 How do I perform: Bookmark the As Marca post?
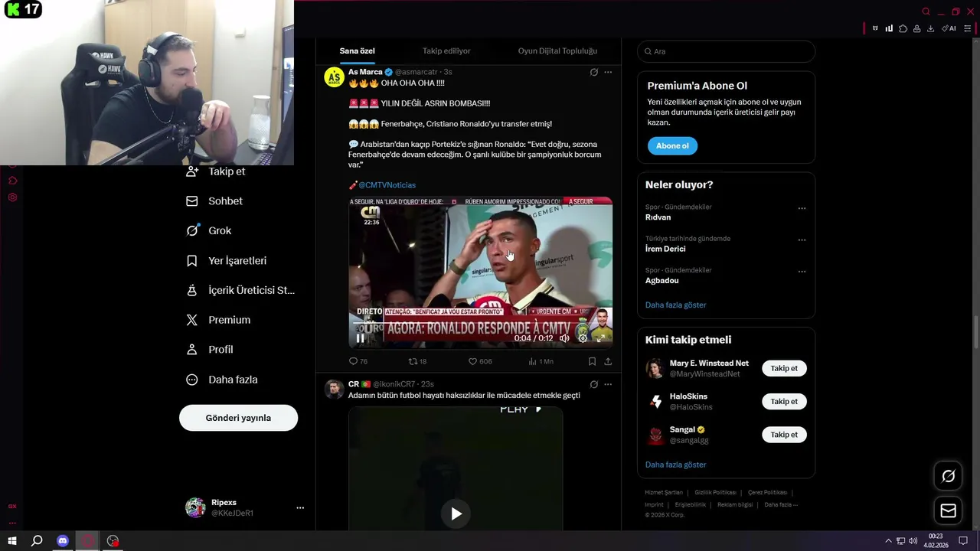pyautogui.click(x=592, y=361)
